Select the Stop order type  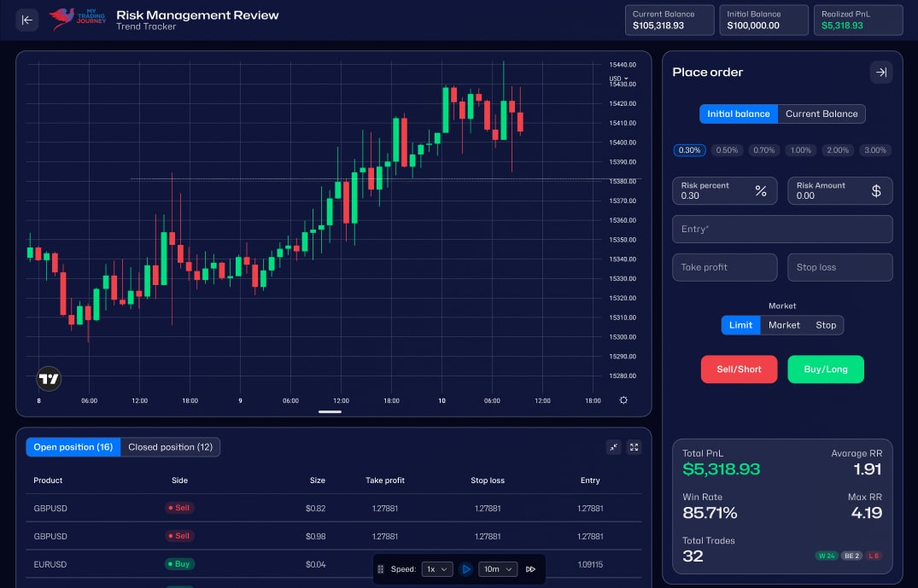coord(826,325)
